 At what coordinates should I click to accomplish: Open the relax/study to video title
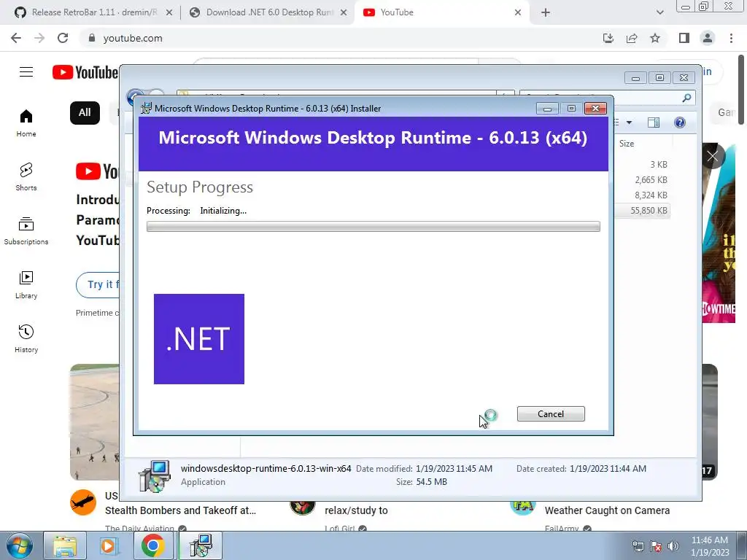(356, 510)
